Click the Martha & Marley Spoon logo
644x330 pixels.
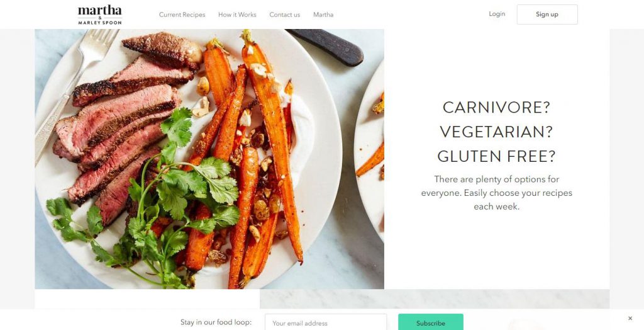[x=100, y=15]
